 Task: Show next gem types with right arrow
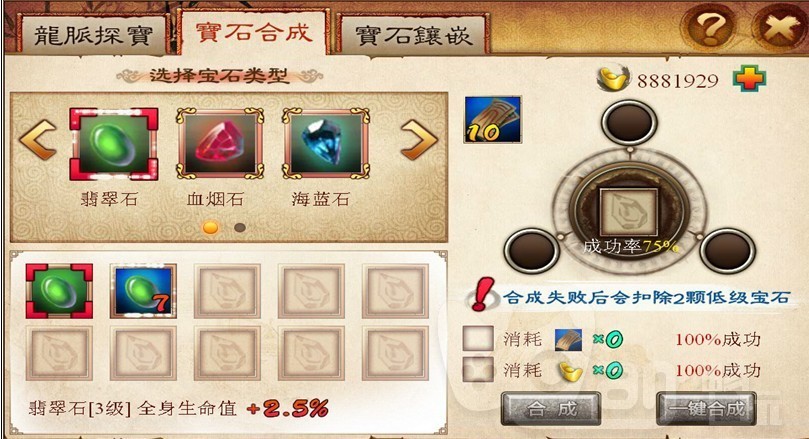[419, 140]
